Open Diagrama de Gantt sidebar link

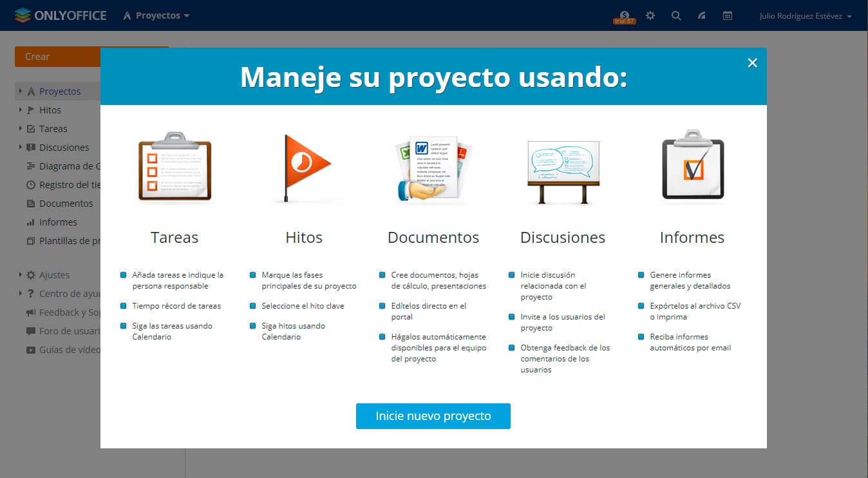(70, 166)
